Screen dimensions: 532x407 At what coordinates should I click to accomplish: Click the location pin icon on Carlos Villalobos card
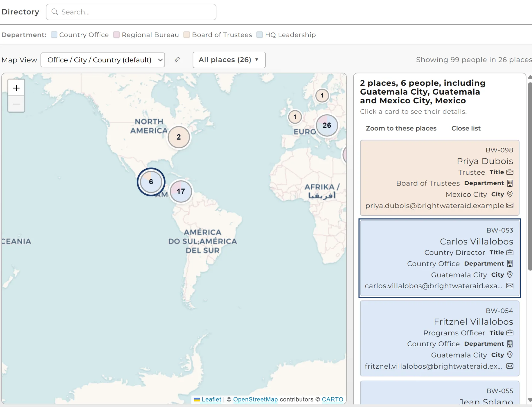[x=510, y=275]
